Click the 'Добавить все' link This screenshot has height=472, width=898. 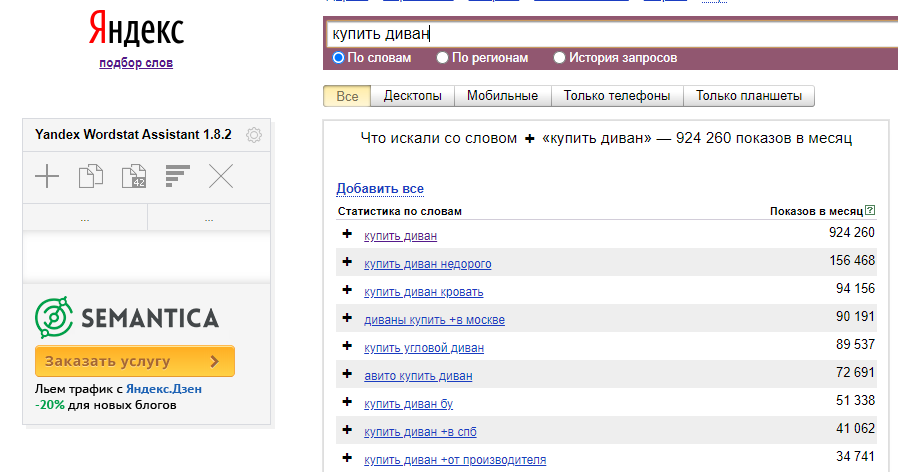[x=379, y=188]
